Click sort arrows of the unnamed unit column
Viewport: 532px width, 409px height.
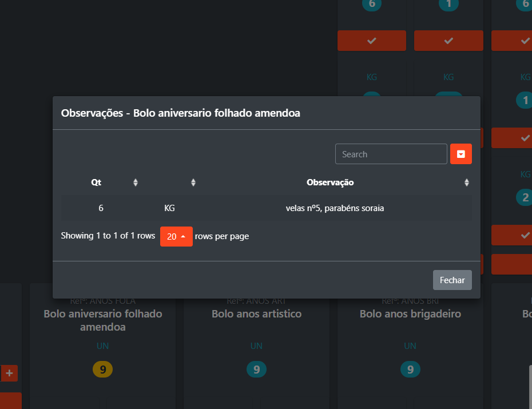(x=193, y=182)
